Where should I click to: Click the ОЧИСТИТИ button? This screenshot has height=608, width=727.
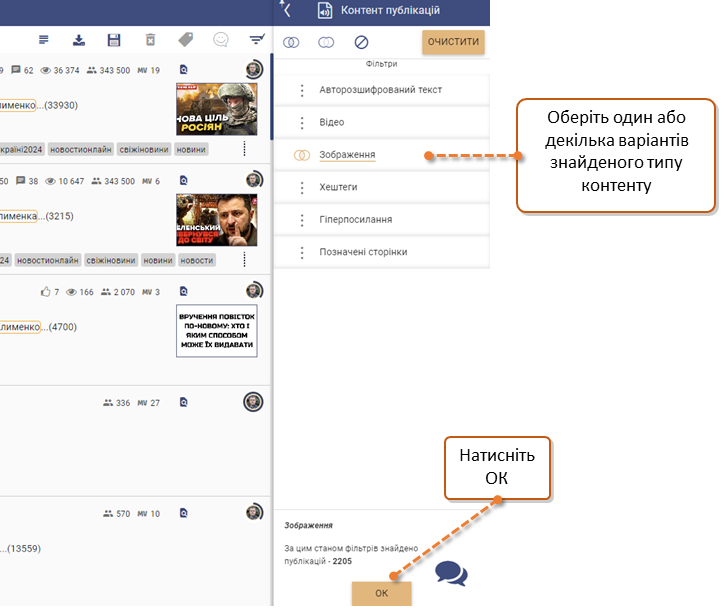453,42
